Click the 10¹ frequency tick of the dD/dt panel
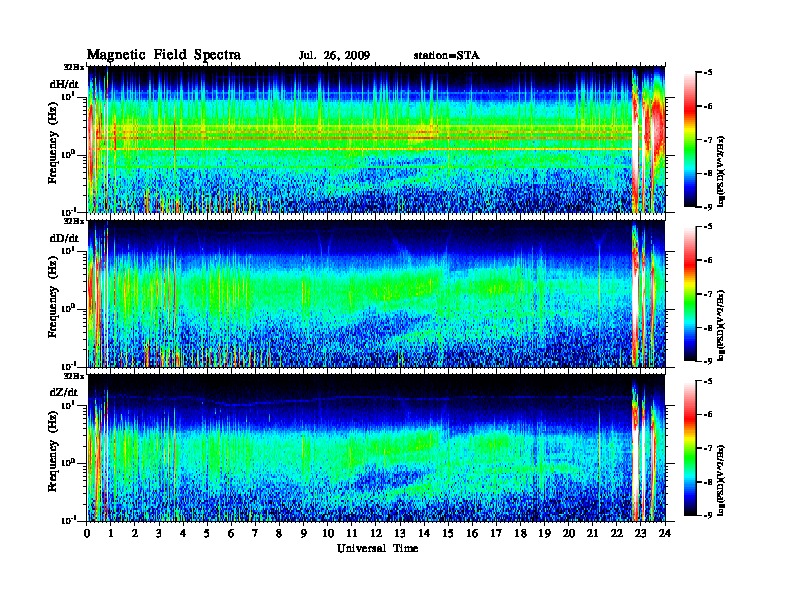792x612 pixels. click(x=69, y=250)
